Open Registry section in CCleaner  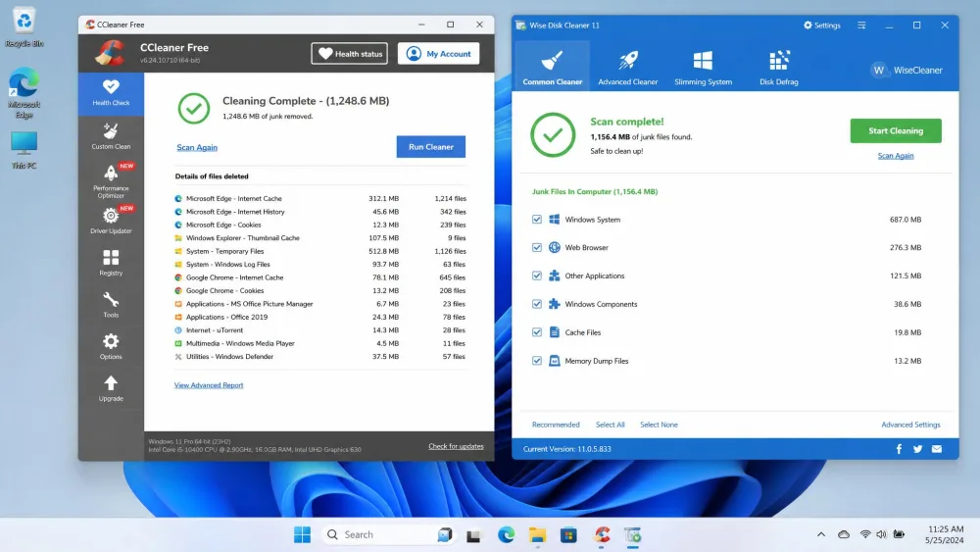coord(111,263)
